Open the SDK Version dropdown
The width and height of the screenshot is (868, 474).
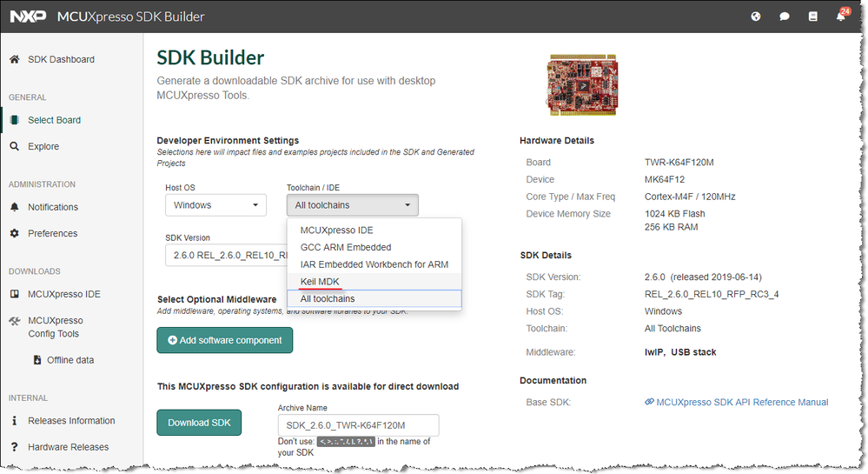[226, 256]
